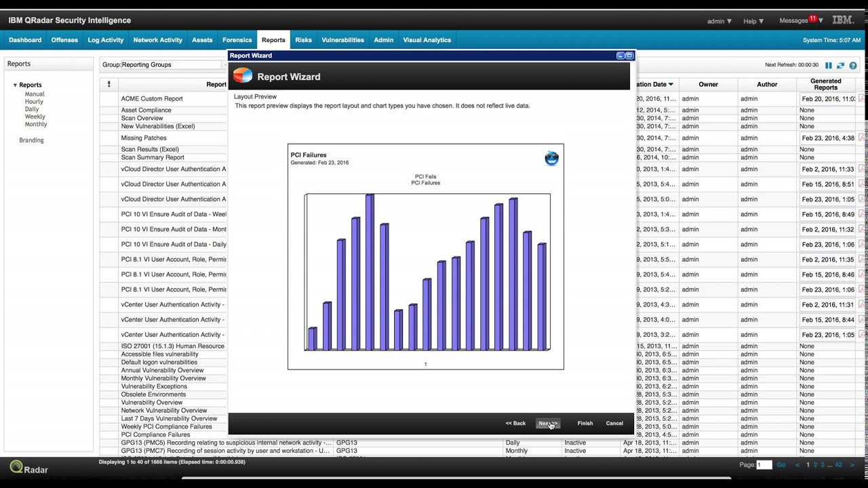Go to the Log Activity tab
This screenshot has width=868, height=488.
tap(106, 40)
